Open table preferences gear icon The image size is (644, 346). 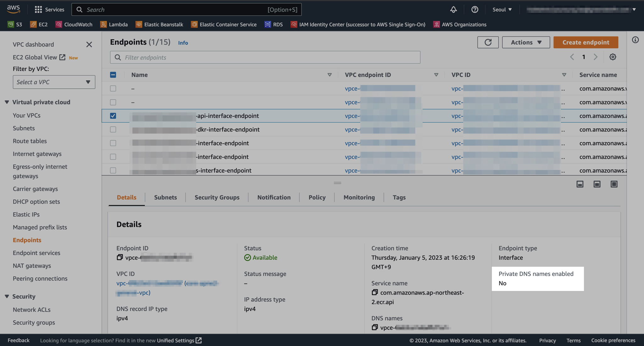click(613, 57)
